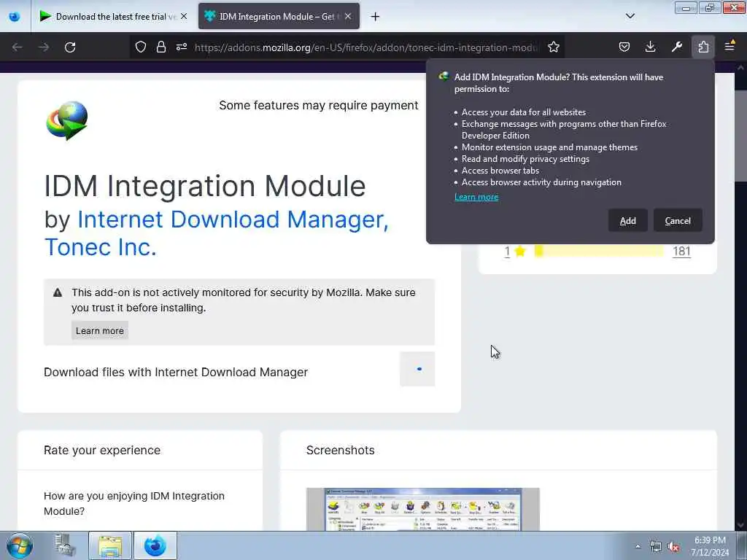Click "Rate your experience" heading
This screenshot has height=560, width=747.
click(x=102, y=450)
